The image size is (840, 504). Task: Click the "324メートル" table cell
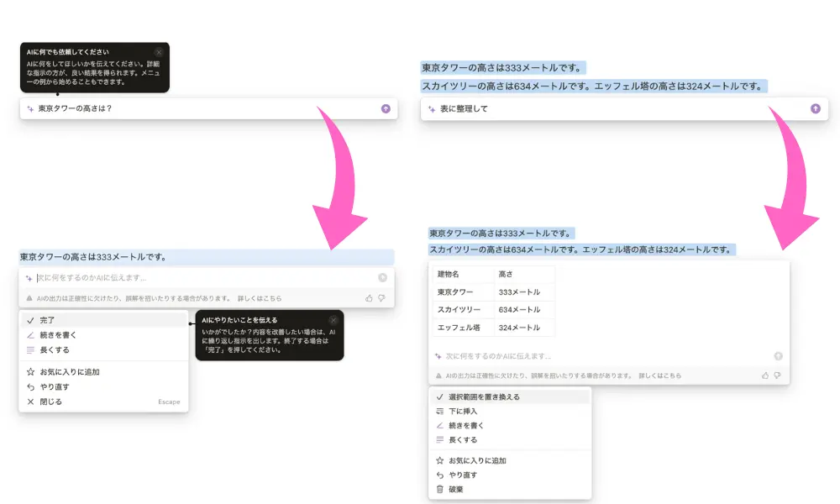click(524, 328)
